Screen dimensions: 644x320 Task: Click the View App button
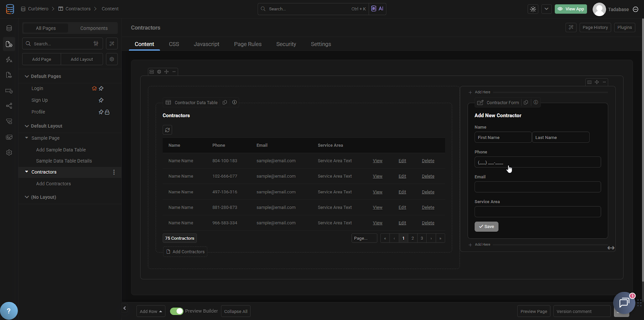tap(570, 9)
